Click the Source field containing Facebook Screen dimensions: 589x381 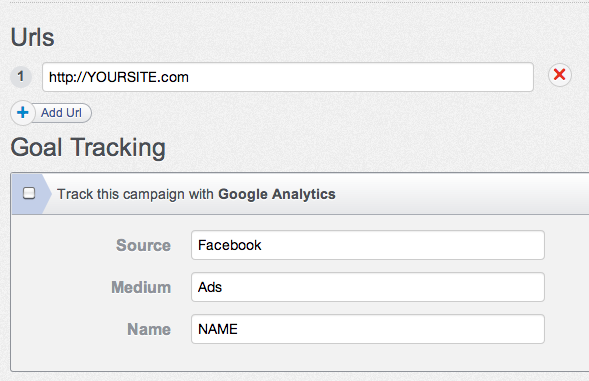tap(368, 245)
